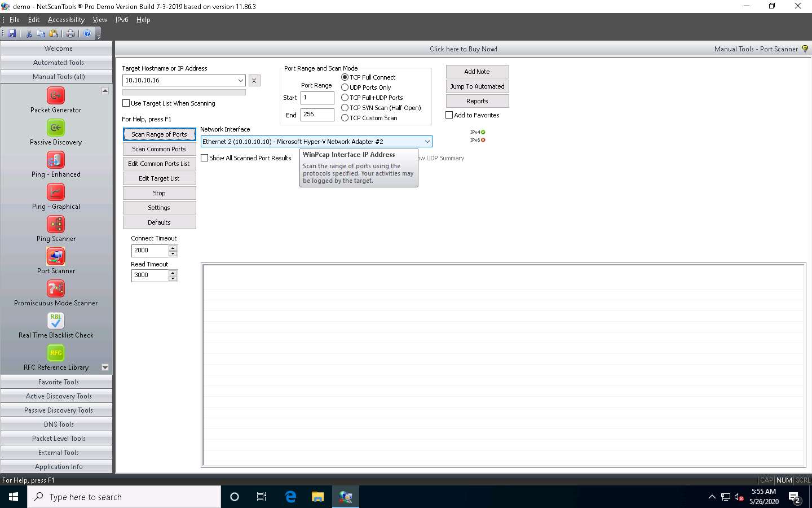Click the Reports button

tap(478, 101)
